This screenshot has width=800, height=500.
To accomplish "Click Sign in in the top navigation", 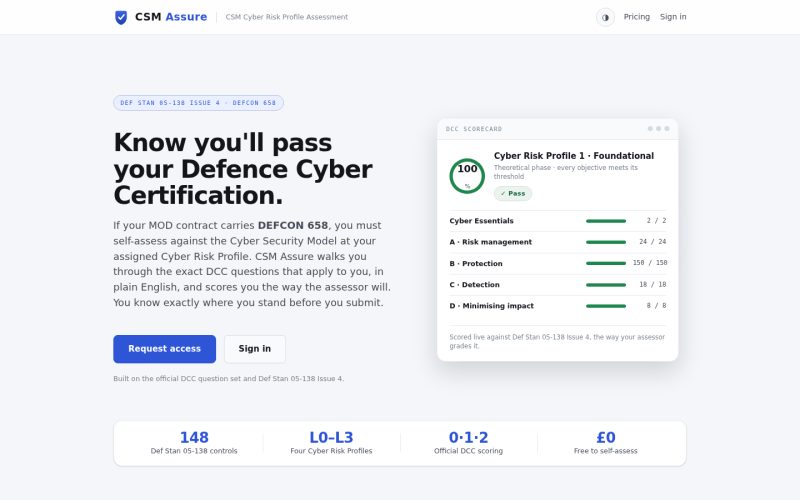I will coord(673,17).
